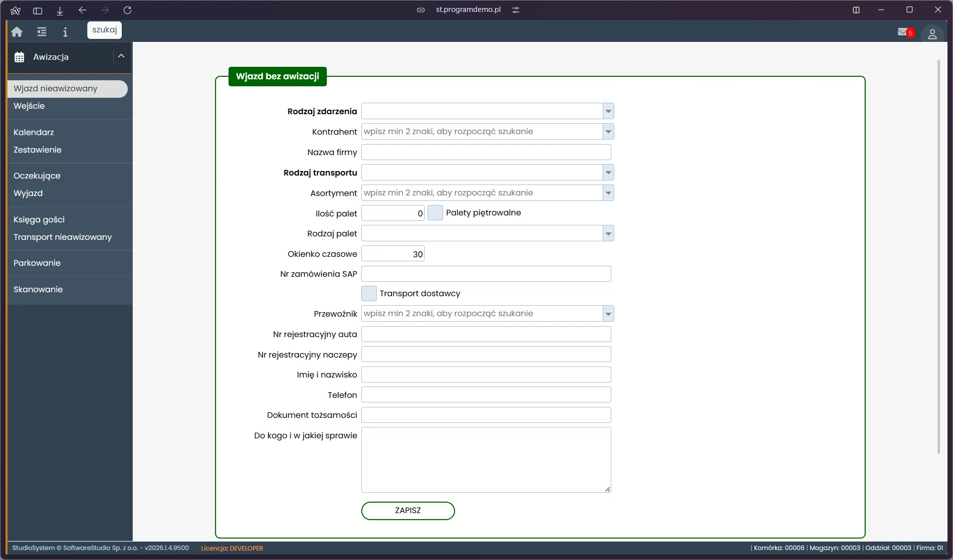The height and width of the screenshot is (560, 953).
Task: Open Księga gości in sidebar
Action: [x=39, y=220]
